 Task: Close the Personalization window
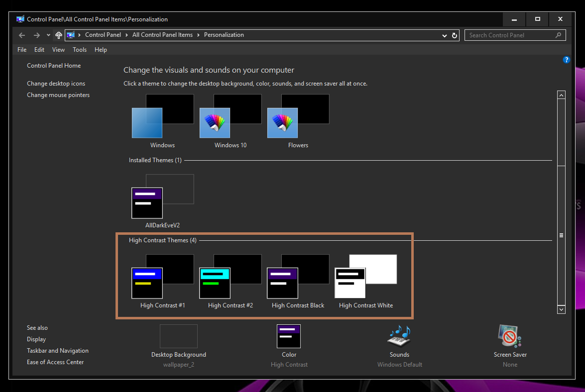[x=560, y=19]
